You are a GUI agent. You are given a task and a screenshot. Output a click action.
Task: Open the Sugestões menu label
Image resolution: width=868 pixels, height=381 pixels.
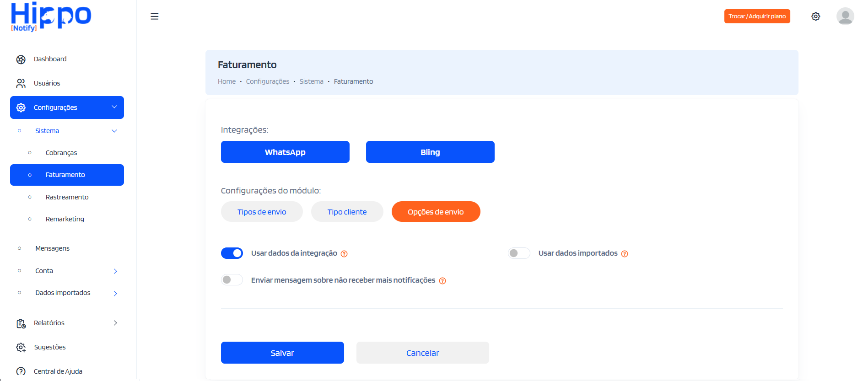pyautogui.click(x=50, y=347)
